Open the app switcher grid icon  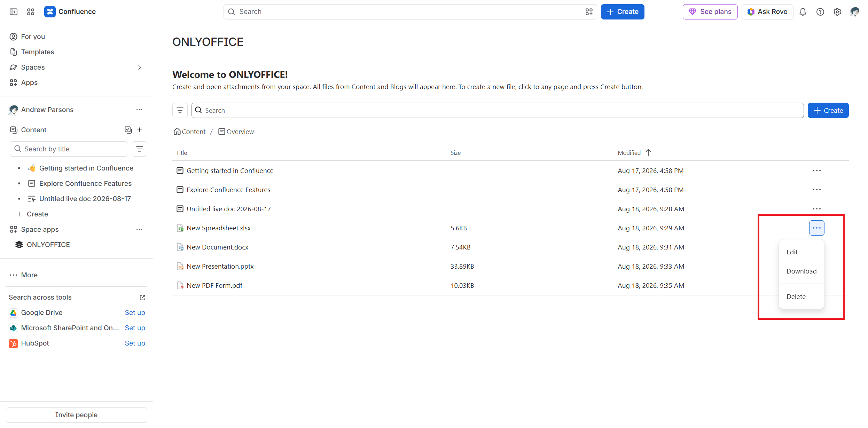pyautogui.click(x=31, y=12)
